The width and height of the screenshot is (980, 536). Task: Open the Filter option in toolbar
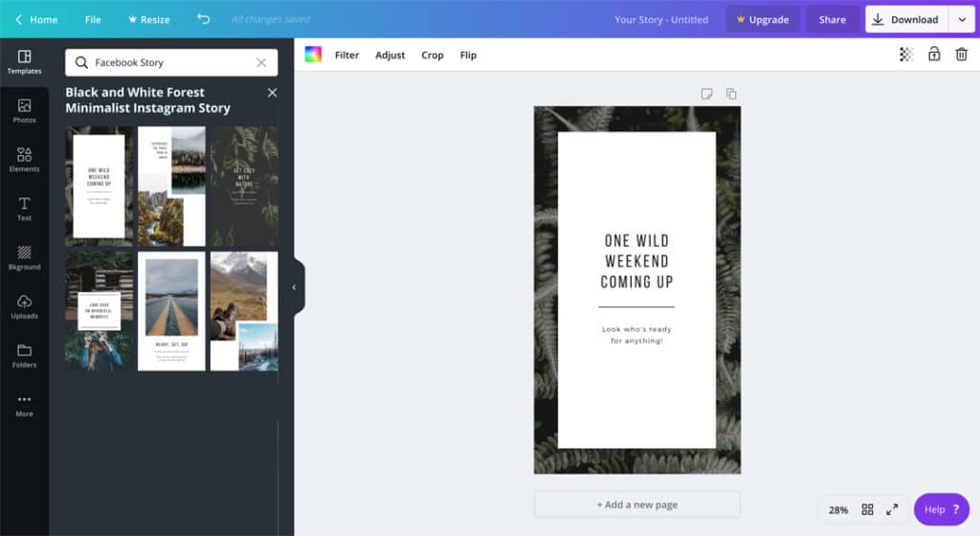pos(346,55)
